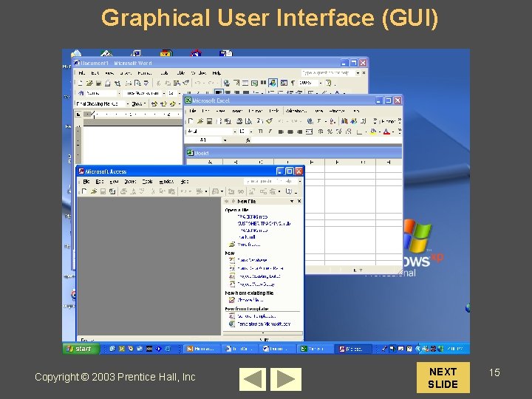Click column A header in Excel
This screenshot has width=532, height=399.
[210, 162]
